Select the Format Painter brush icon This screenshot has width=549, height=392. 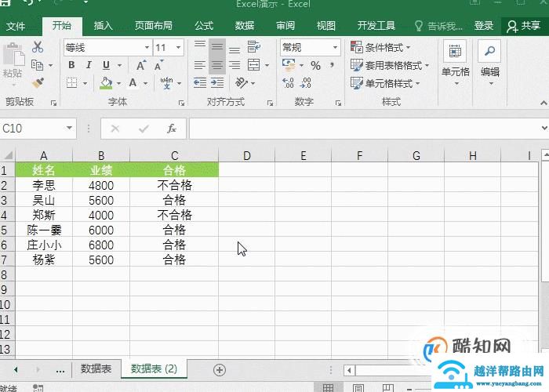[38, 83]
